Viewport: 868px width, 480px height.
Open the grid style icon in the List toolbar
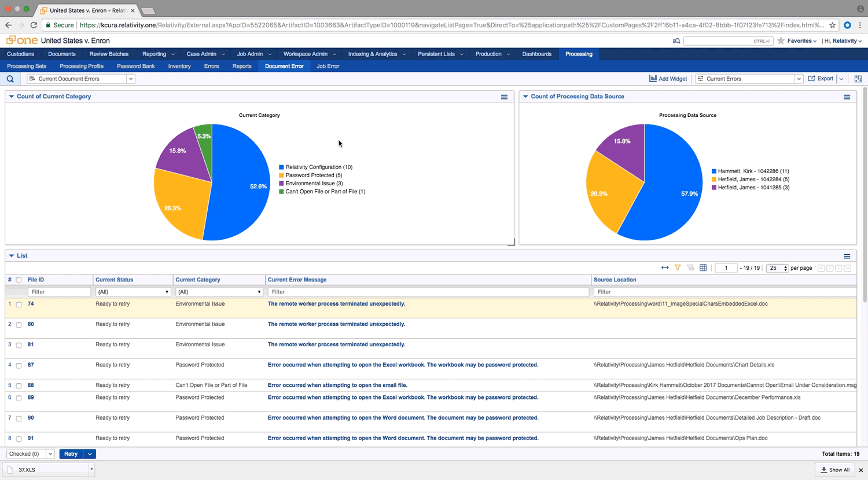pyautogui.click(x=703, y=268)
